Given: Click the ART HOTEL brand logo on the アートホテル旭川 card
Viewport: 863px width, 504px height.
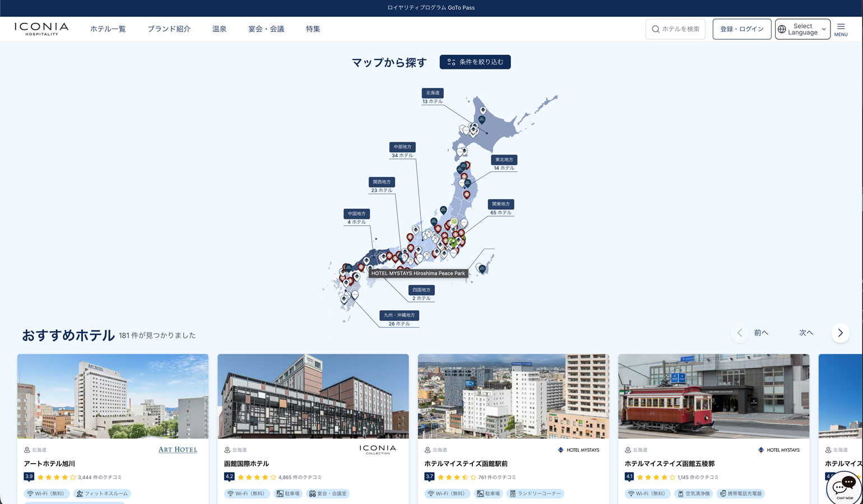Looking at the screenshot, I should tap(178, 450).
